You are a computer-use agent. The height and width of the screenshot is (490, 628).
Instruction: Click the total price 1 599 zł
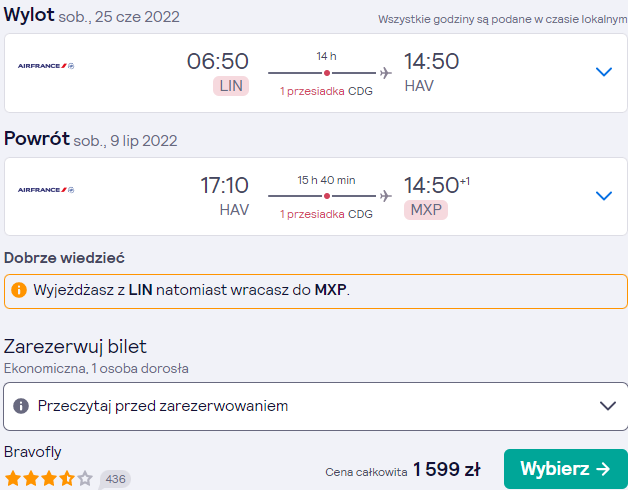click(x=446, y=469)
